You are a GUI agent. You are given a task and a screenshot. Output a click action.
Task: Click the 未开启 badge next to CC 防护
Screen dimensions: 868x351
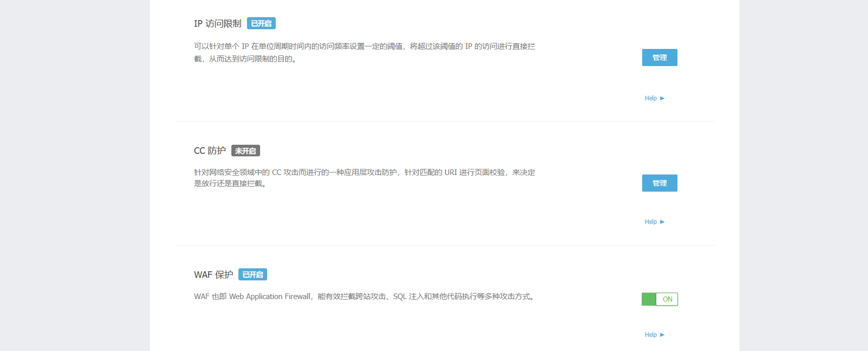245,151
